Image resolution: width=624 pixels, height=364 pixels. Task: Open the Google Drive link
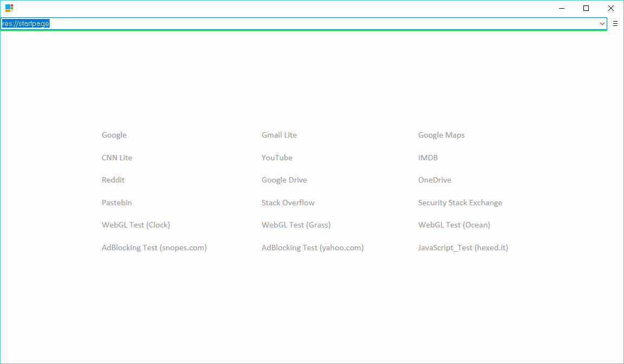click(x=284, y=180)
